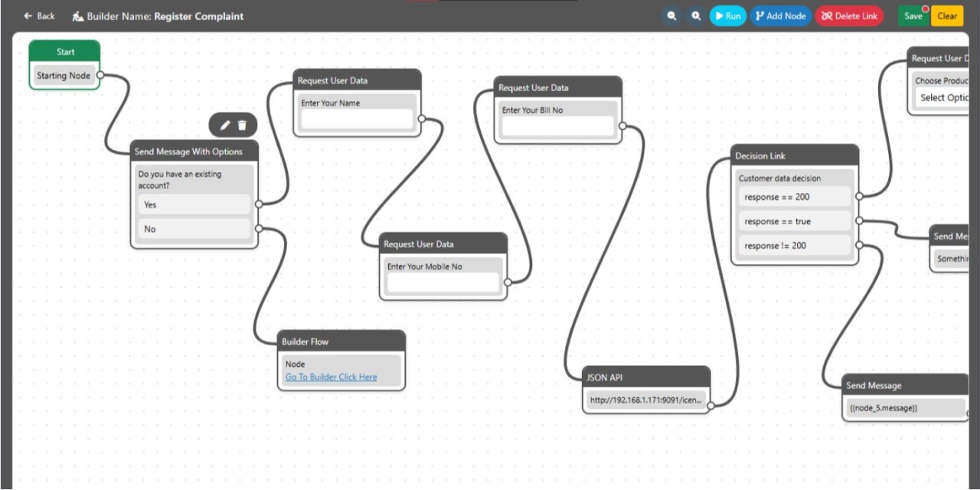This screenshot has width=980, height=490.
Task: Click the Enter Your Mobile No field
Action: pyautogui.click(x=443, y=283)
